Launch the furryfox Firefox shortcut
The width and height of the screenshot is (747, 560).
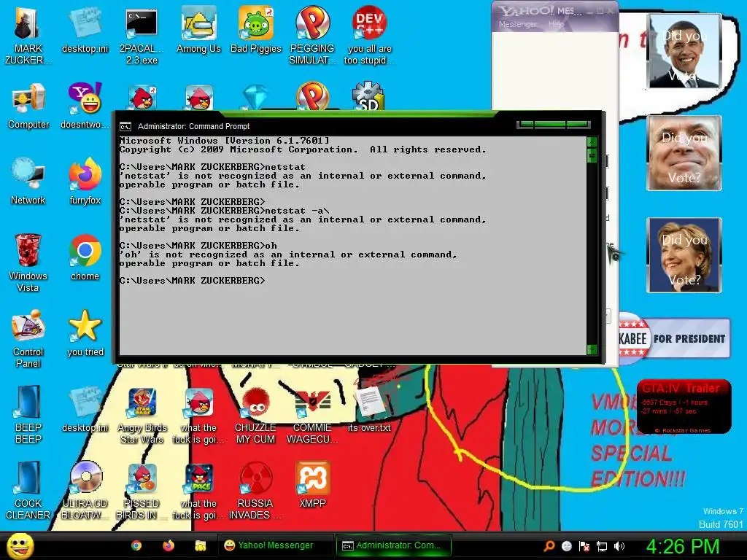click(x=85, y=182)
